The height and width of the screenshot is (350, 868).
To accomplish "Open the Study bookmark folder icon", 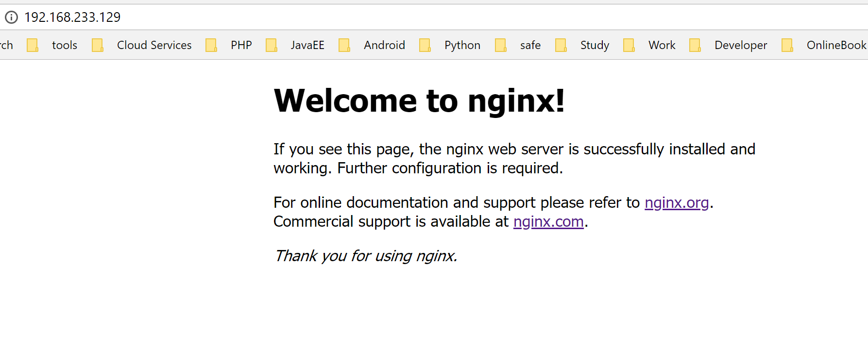I will [x=561, y=45].
